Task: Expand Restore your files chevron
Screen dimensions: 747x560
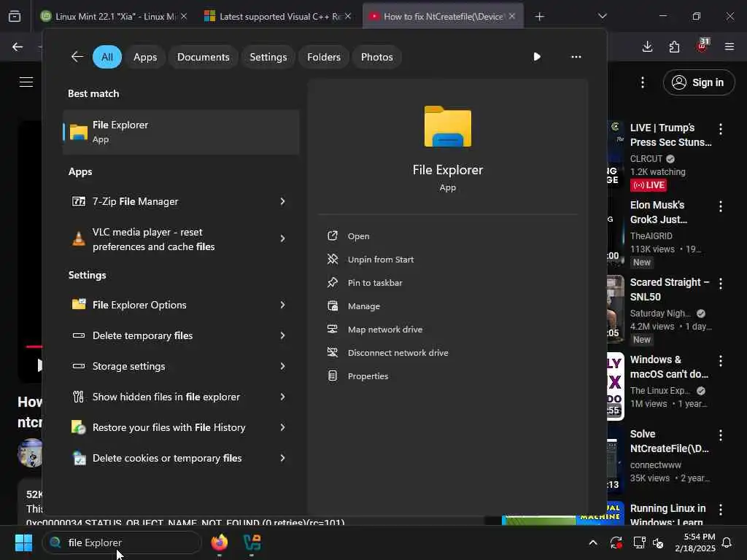Action: [282, 427]
